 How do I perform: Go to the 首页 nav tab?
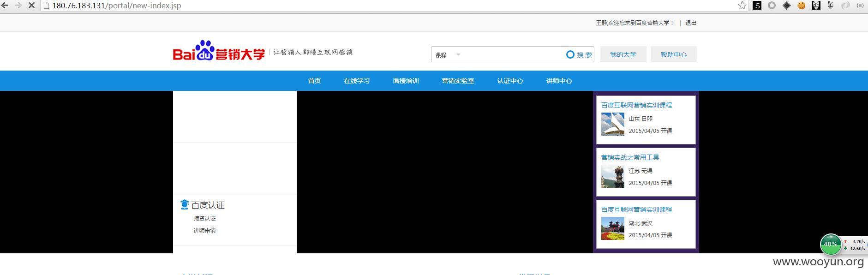(x=314, y=81)
